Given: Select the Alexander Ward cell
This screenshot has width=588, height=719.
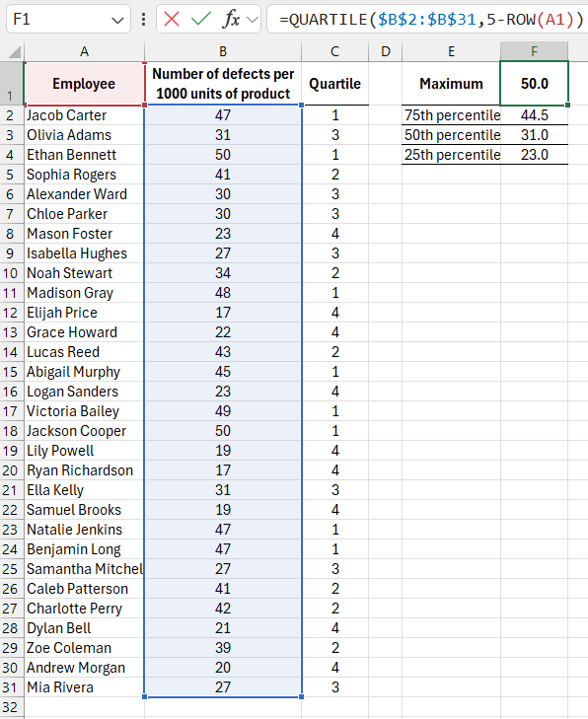Looking at the screenshot, I should tap(84, 194).
